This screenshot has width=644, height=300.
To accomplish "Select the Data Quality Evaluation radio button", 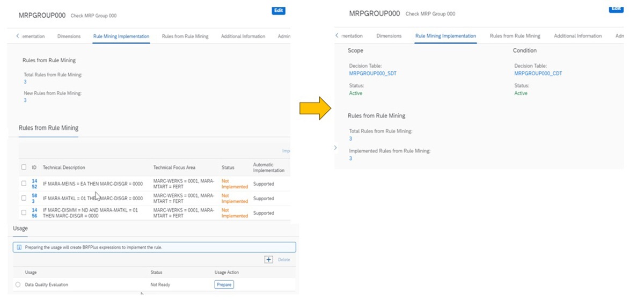I will click(x=18, y=284).
